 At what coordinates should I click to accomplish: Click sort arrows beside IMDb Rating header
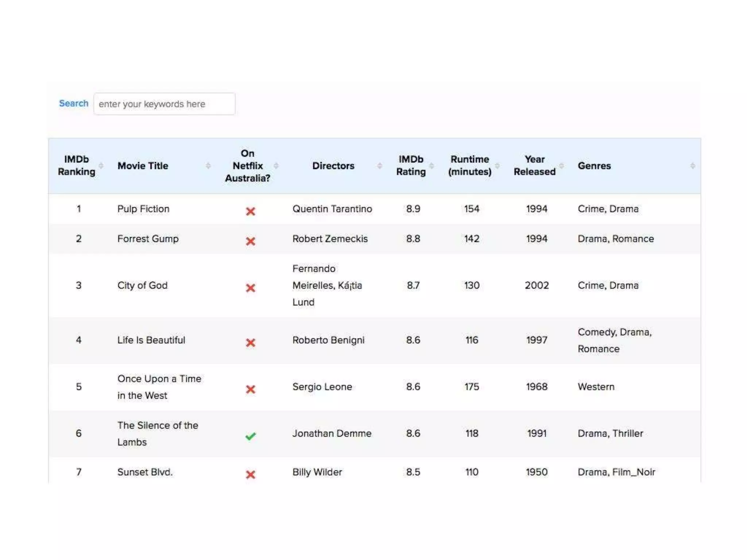point(431,166)
